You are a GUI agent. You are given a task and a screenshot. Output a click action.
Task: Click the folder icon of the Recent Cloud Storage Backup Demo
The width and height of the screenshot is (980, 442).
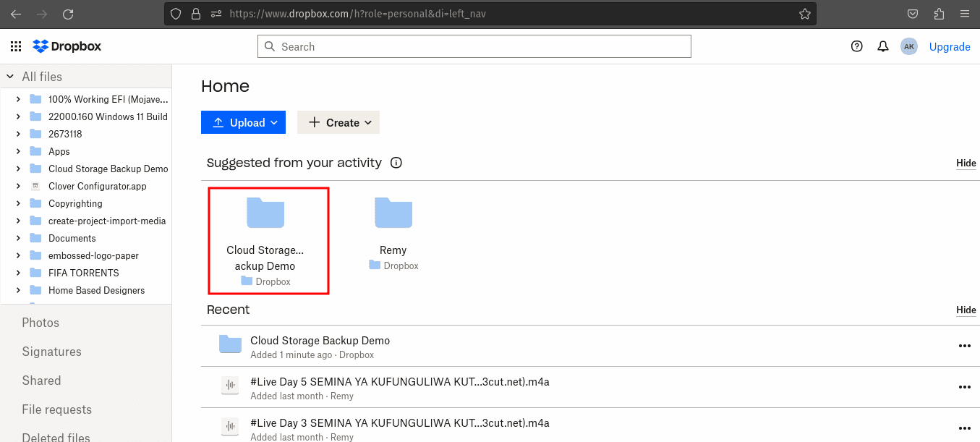[x=230, y=344]
